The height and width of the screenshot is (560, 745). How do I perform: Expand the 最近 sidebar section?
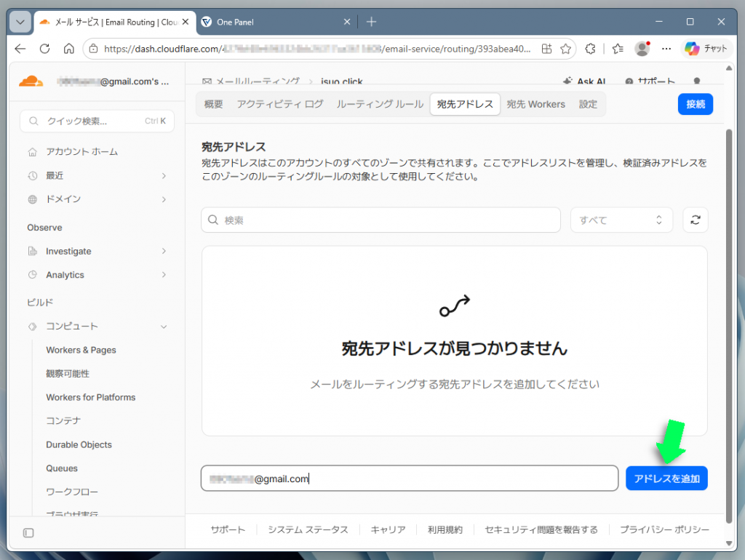(x=97, y=176)
